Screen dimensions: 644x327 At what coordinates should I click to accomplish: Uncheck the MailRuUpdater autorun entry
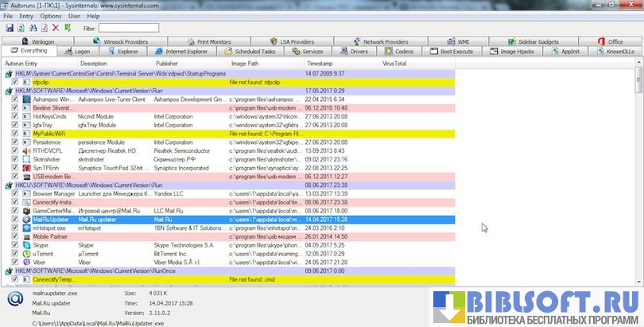[x=15, y=219]
